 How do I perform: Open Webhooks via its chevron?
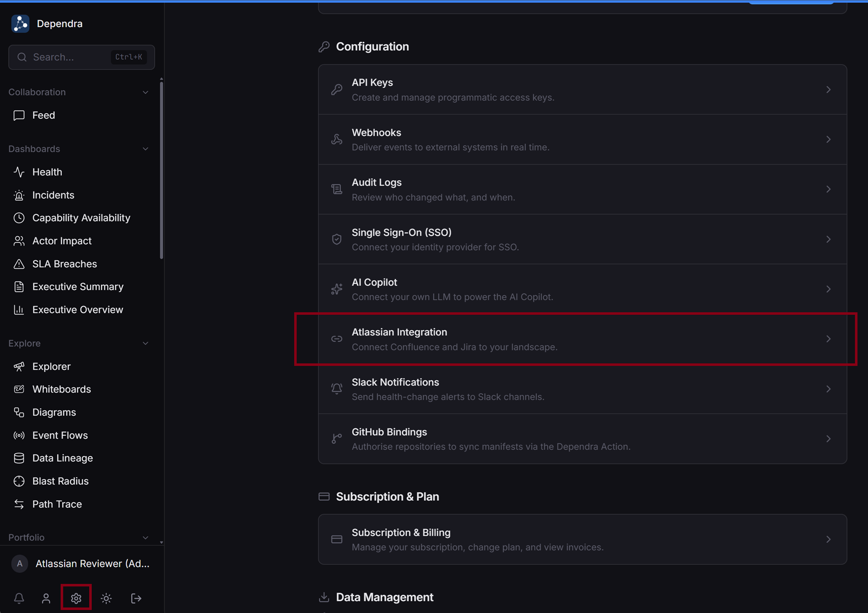(x=828, y=139)
